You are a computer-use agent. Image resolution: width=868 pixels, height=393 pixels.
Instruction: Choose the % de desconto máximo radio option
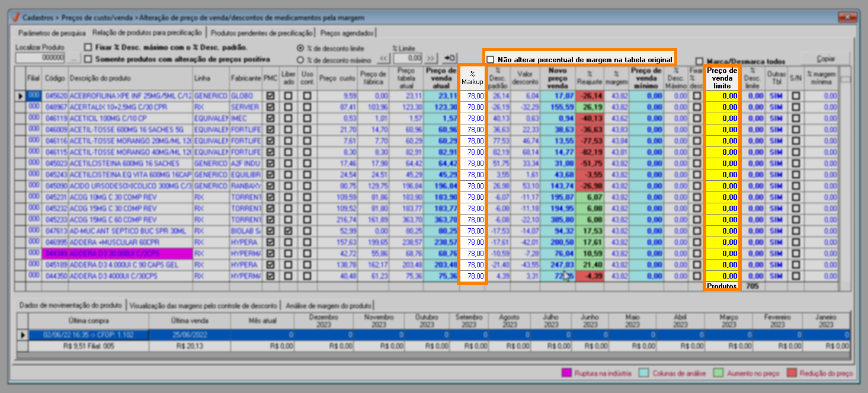coord(301,60)
